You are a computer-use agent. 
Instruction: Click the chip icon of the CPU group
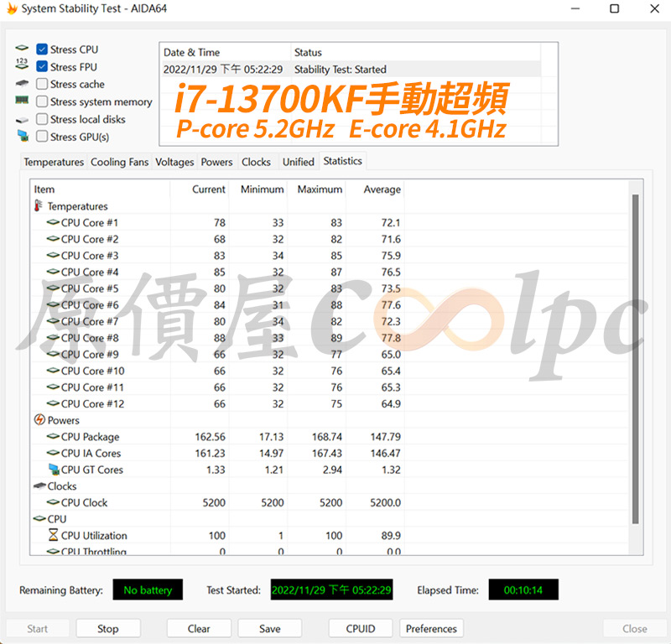click(39, 518)
